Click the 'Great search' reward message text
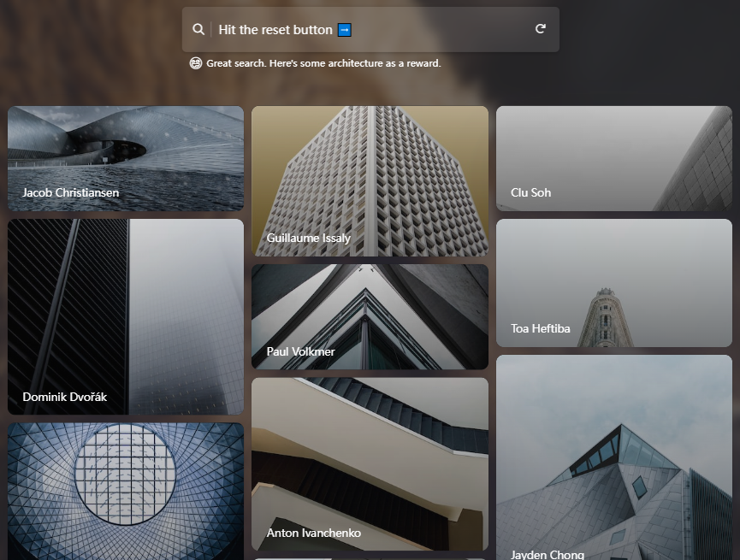This screenshot has height=560, width=740. pos(323,63)
